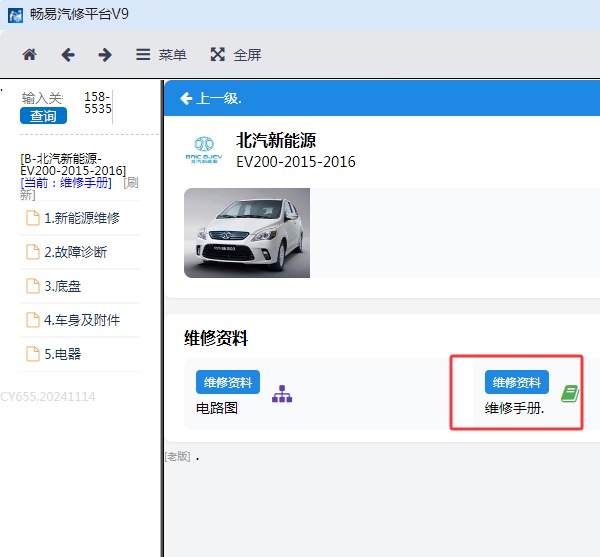Focus the keyword input field

click(x=42, y=98)
